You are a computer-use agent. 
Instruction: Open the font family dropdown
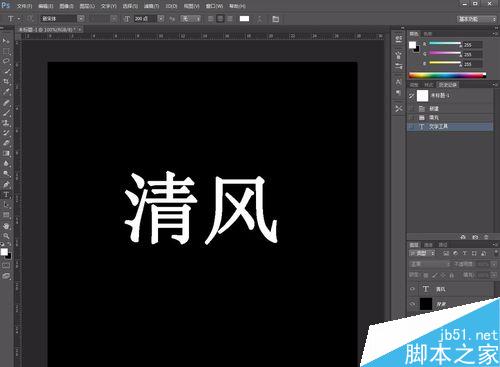point(81,19)
